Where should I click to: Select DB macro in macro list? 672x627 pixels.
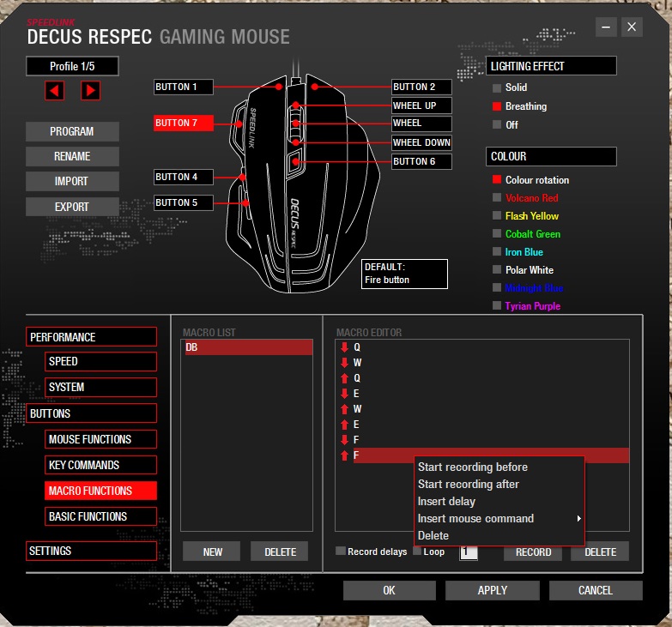247,347
